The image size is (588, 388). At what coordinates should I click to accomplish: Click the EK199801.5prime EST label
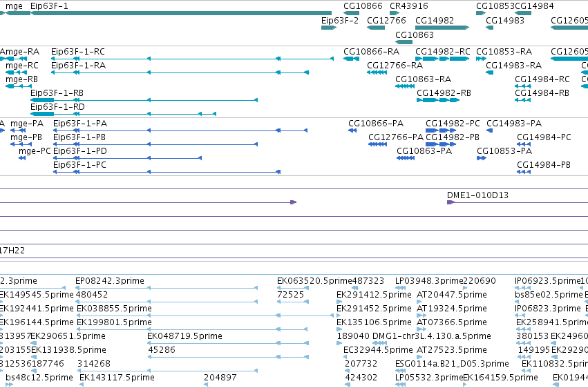coord(115,322)
